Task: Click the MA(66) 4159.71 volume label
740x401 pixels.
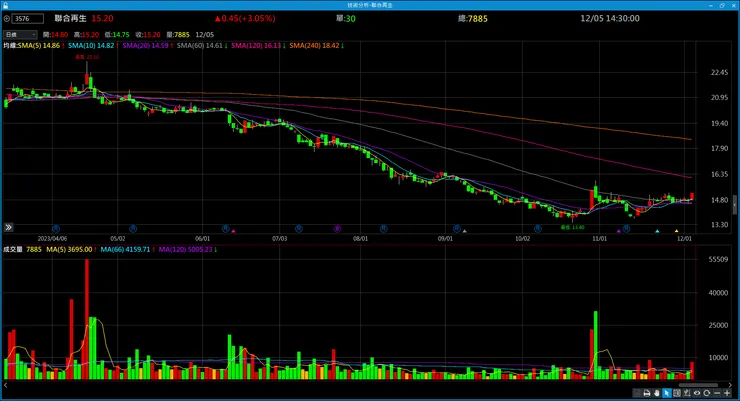Action: (x=125, y=249)
